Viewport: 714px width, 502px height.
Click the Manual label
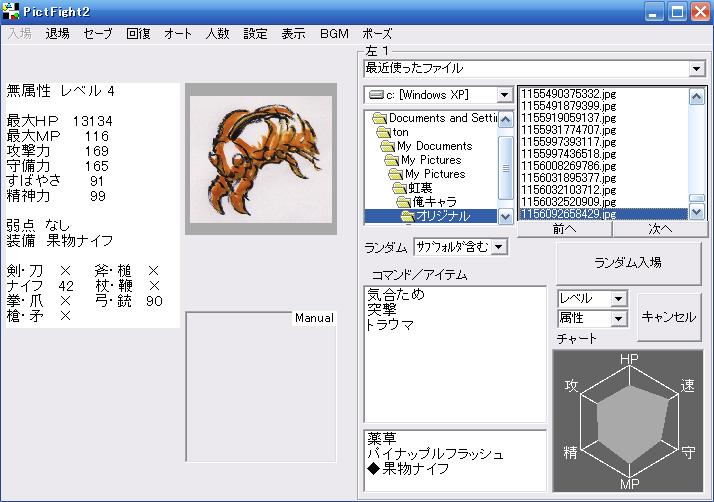314,318
